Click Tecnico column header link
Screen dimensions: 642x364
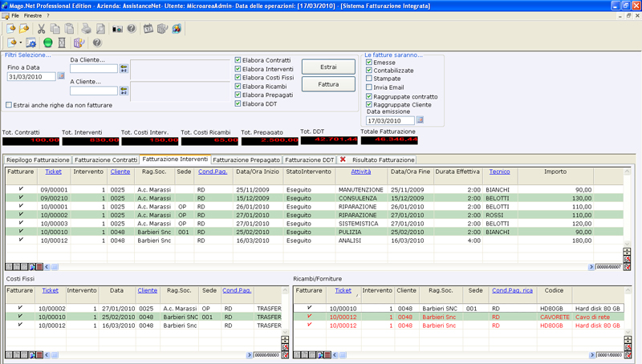click(499, 172)
